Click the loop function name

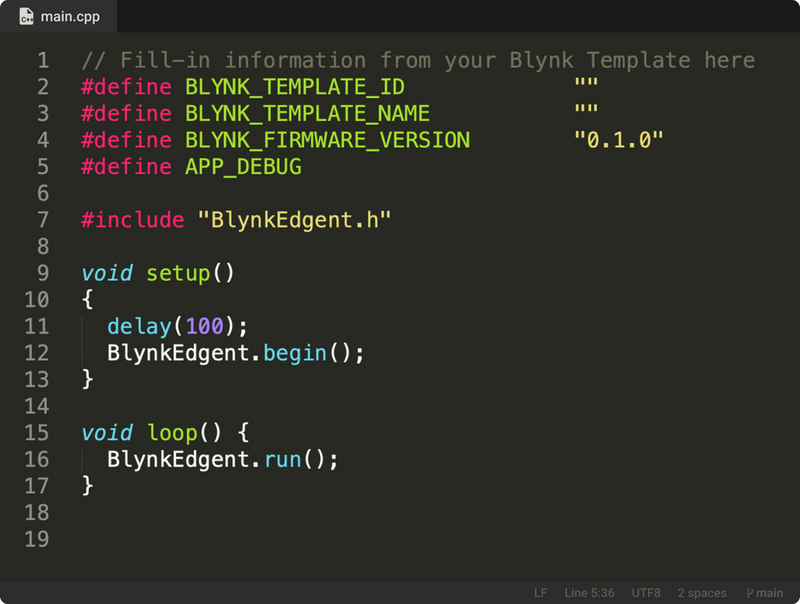pos(172,433)
